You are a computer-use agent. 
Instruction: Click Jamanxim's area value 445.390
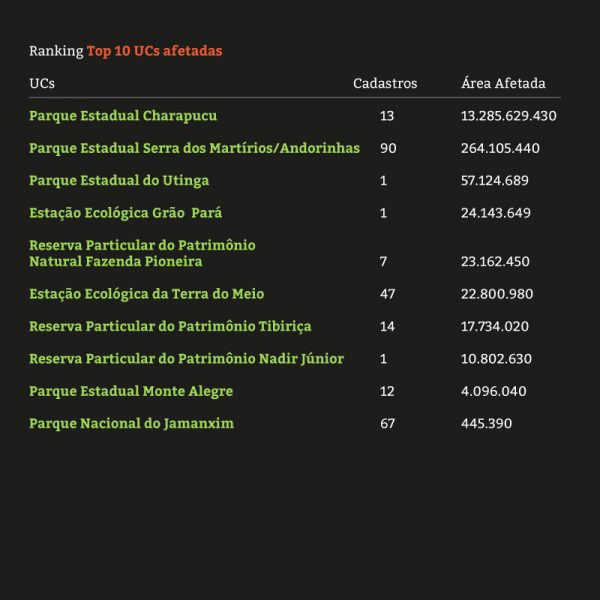(x=486, y=423)
